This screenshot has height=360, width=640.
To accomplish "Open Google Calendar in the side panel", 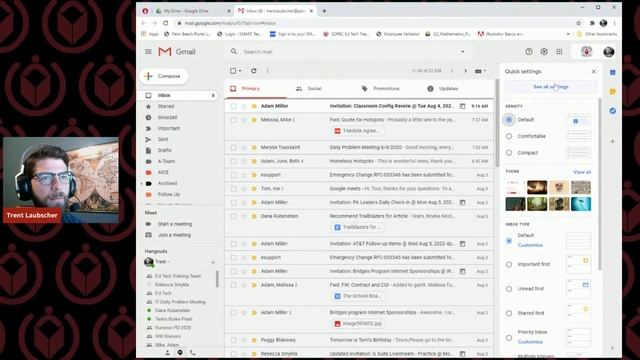I will pos(613,73).
